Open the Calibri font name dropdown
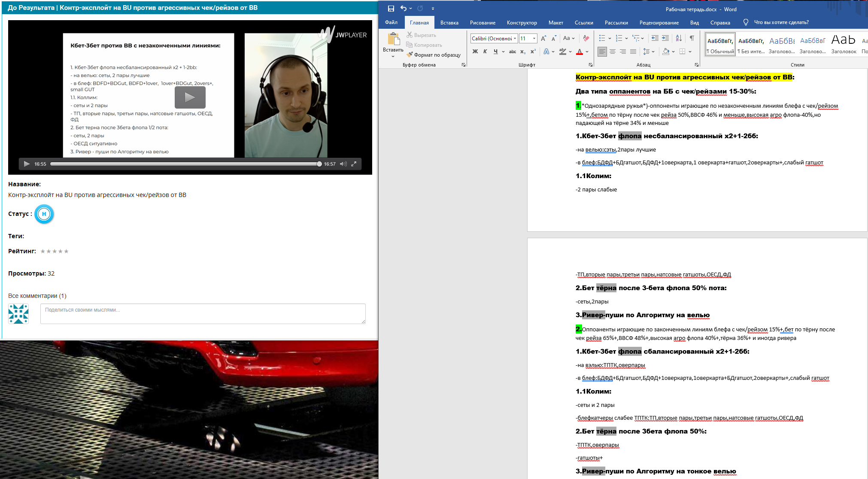The image size is (868, 479). tap(515, 38)
